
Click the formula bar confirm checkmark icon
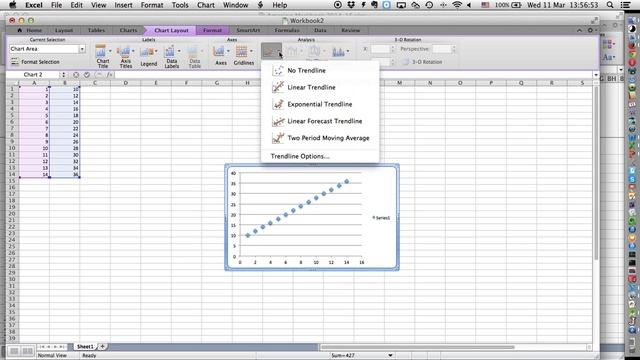(x=87, y=75)
